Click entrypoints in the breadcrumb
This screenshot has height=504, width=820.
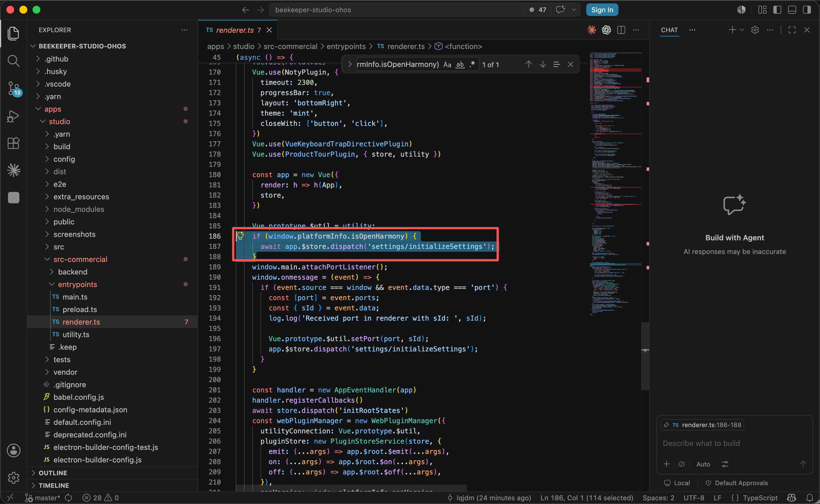(346, 46)
